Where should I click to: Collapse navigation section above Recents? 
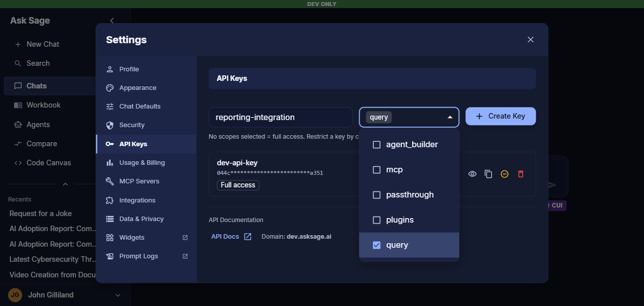[x=65, y=184]
